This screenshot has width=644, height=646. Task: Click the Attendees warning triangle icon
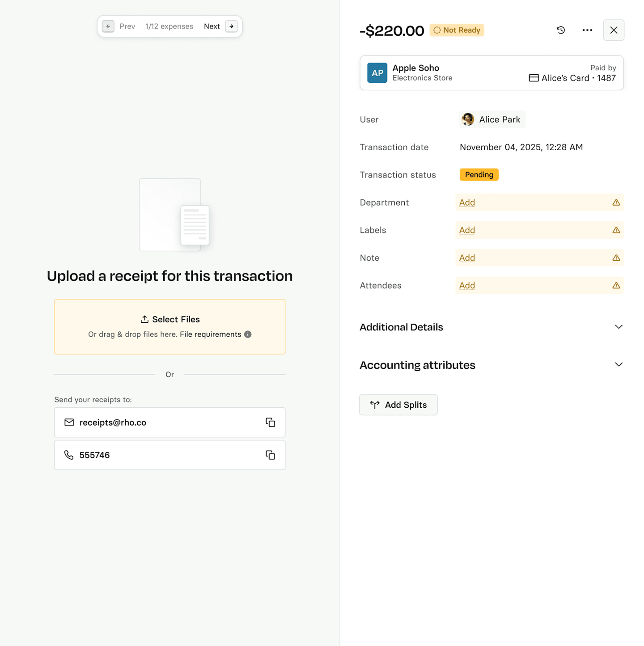point(616,286)
